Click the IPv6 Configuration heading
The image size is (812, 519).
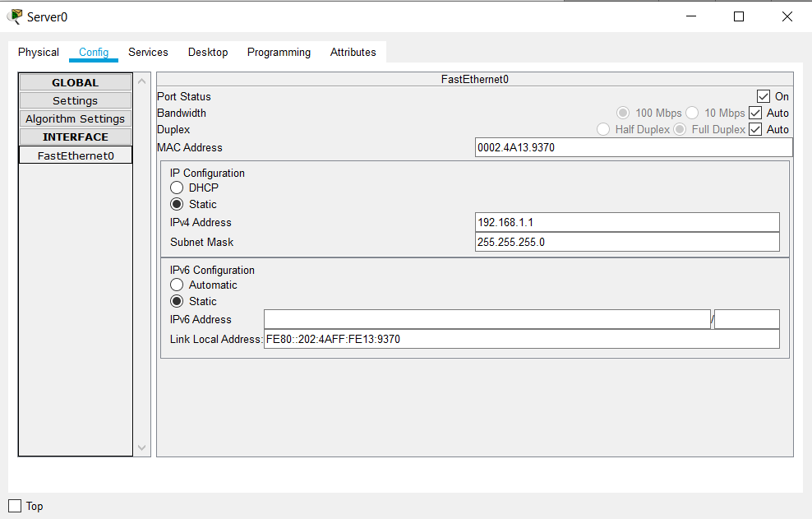tap(212, 270)
